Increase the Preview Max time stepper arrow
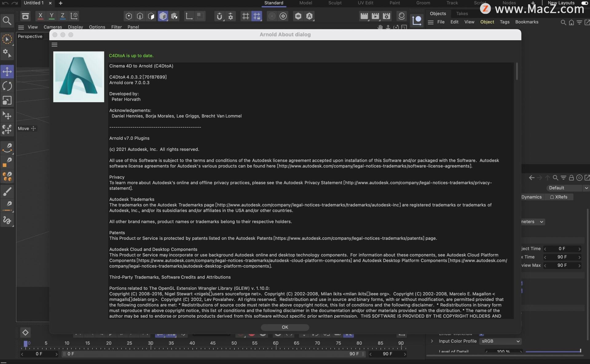Screen dimensions: 590x364 pyautogui.click(x=580, y=265)
